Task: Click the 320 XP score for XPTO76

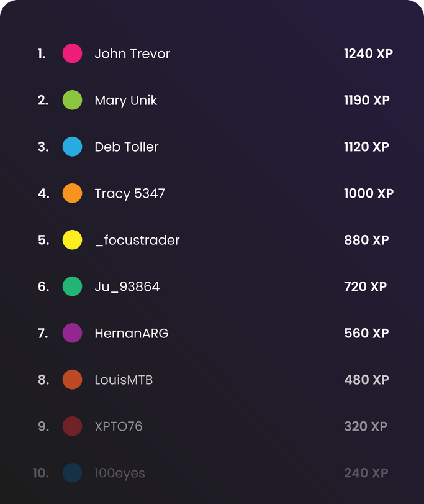Action: (x=366, y=426)
